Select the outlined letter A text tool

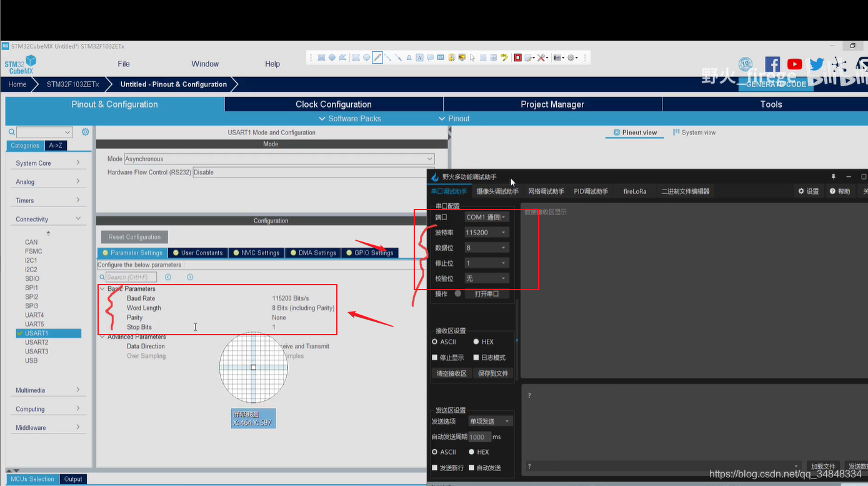click(x=409, y=58)
